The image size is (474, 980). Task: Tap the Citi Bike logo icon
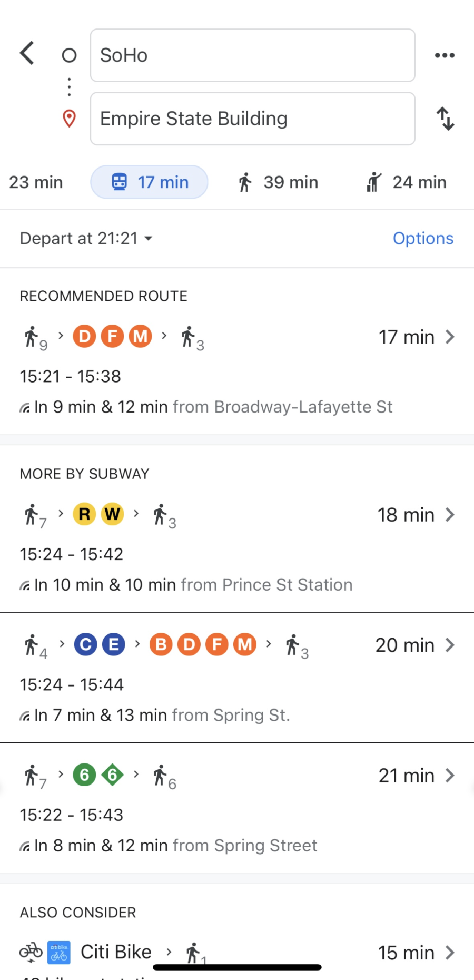coord(58,953)
